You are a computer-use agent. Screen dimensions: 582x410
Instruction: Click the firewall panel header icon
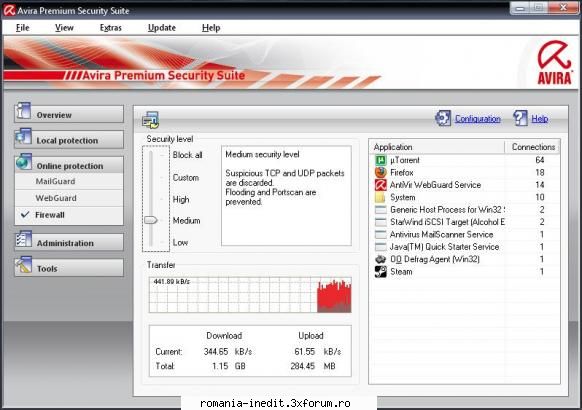coord(150,120)
